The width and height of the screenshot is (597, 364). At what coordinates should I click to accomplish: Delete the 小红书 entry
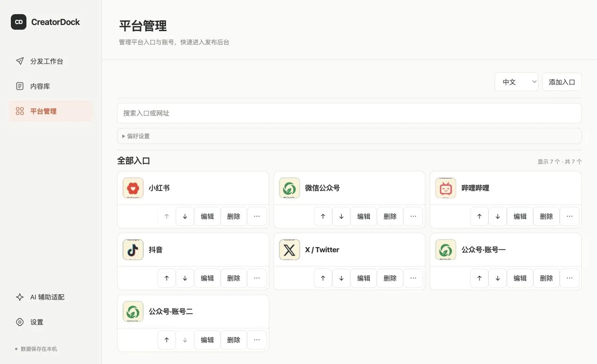(x=234, y=216)
